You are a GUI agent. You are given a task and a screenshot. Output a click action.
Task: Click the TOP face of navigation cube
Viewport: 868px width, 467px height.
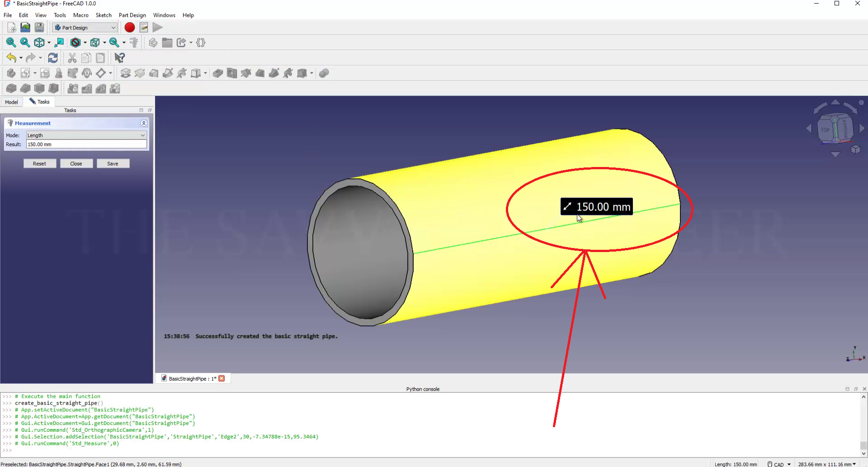pyautogui.click(x=826, y=130)
